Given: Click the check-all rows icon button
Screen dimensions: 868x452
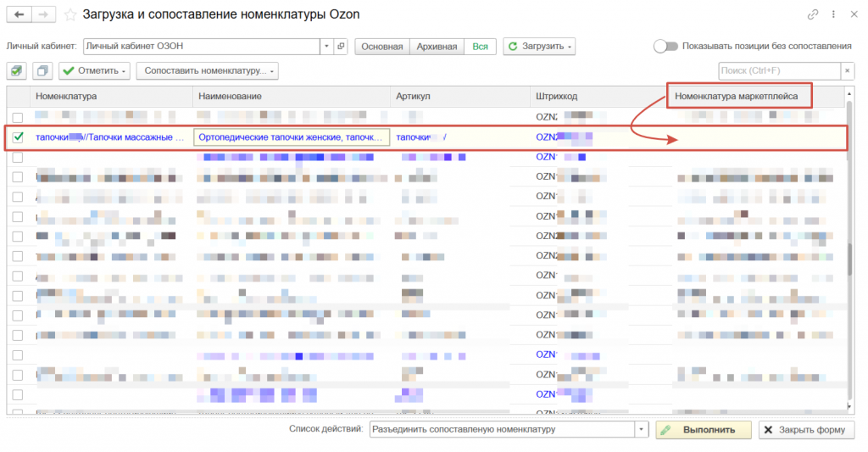Looking at the screenshot, I should point(17,71).
